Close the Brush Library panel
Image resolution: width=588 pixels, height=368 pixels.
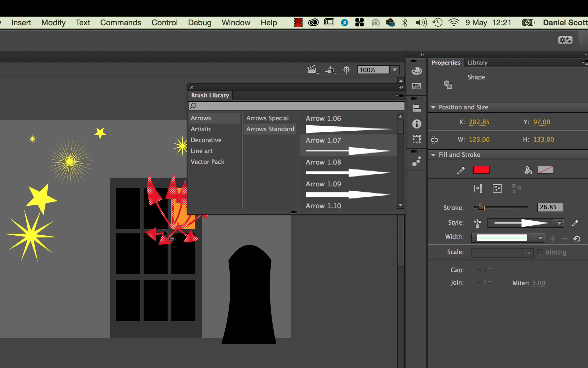click(x=192, y=87)
